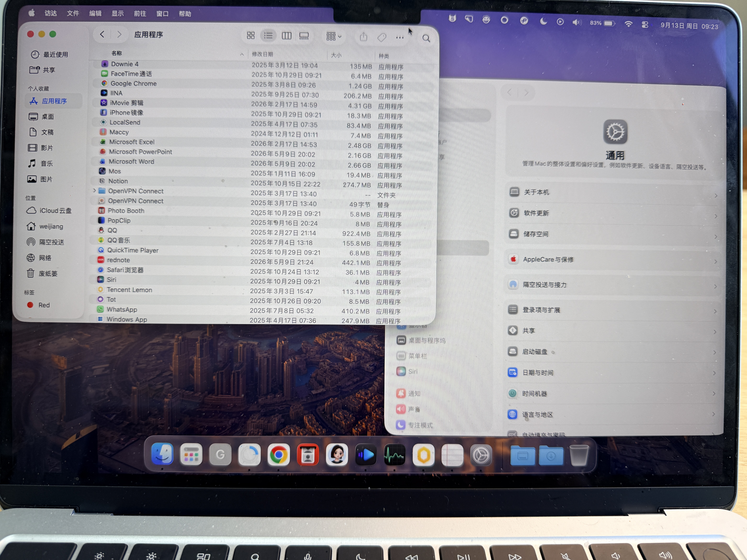Image resolution: width=747 pixels, height=560 pixels.
Task: Go back in the Finder window
Action: click(102, 34)
